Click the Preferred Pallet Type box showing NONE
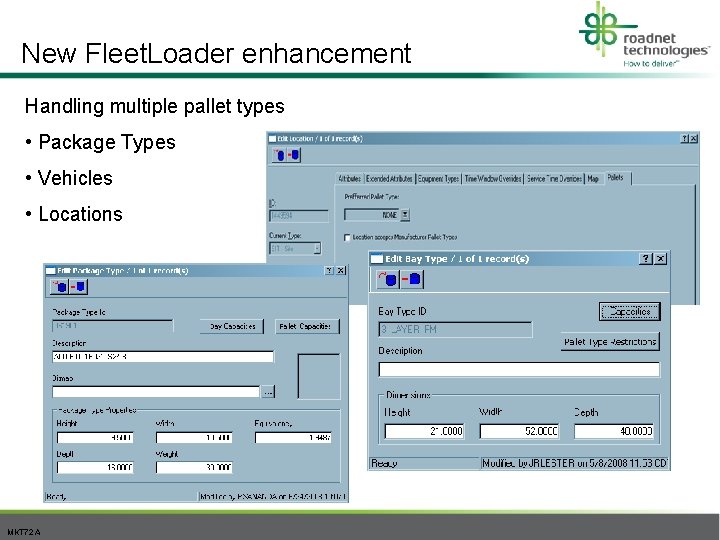This screenshot has height=540, width=720. 372,214
